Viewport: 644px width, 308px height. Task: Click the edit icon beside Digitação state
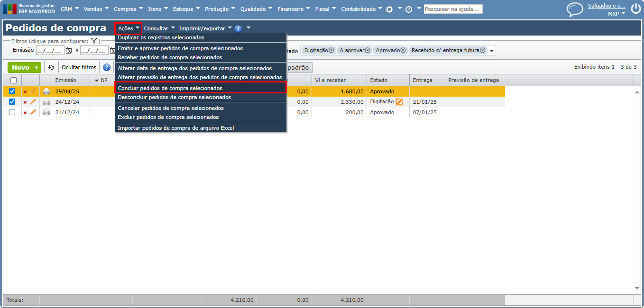[x=399, y=101]
